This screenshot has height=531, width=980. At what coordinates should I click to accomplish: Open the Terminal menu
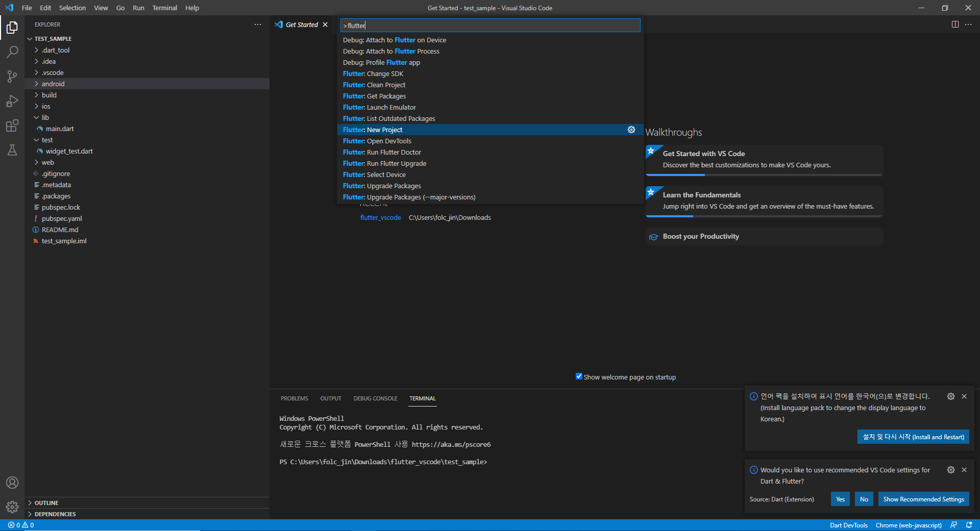click(x=164, y=8)
